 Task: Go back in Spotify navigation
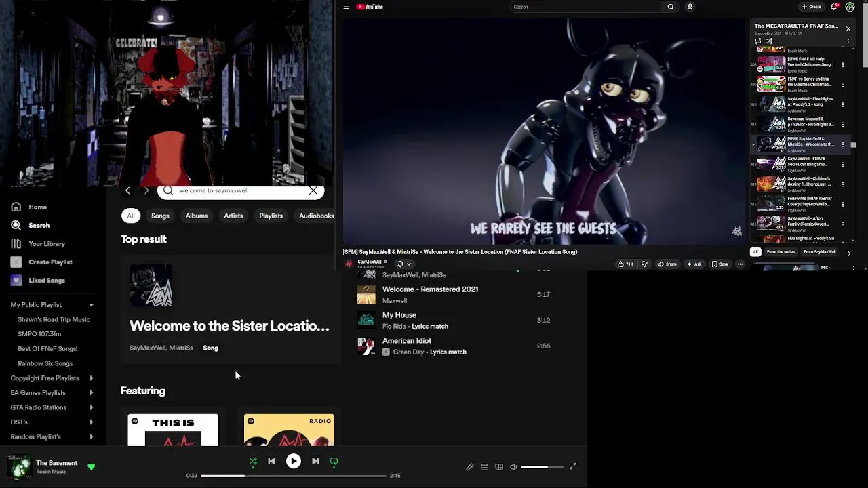tap(127, 190)
